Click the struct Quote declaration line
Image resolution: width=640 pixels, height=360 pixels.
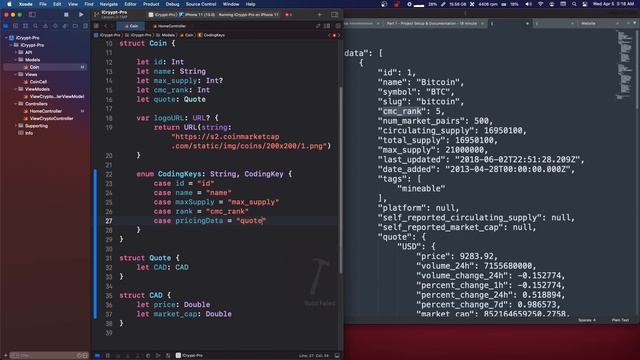149,258
